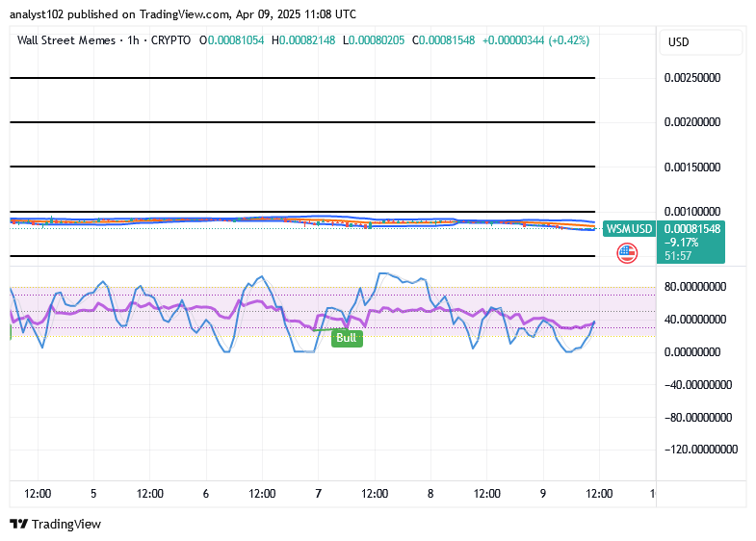Click the close value C0.00081548
The width and height of the screenshot is (756, 541).
[444, 40]
